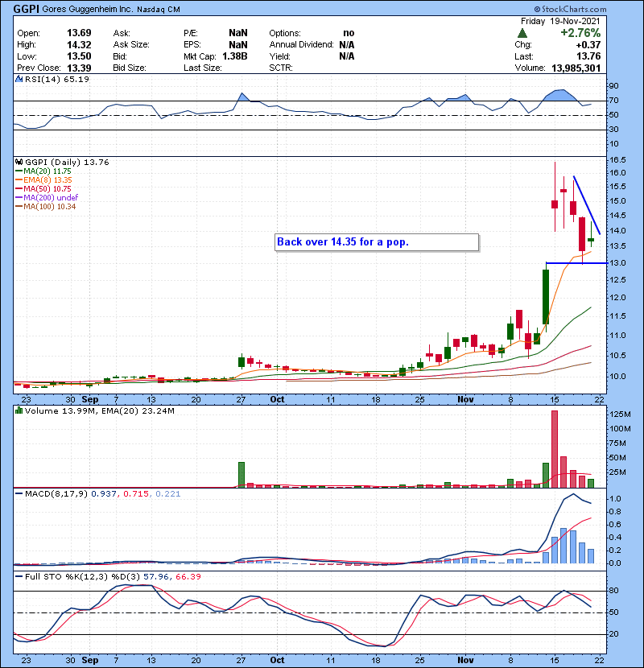Click the 'Back over 14.35 for a pop.' annotation
The width and height of the screenshot is (644, 668).
pos(377,242)
